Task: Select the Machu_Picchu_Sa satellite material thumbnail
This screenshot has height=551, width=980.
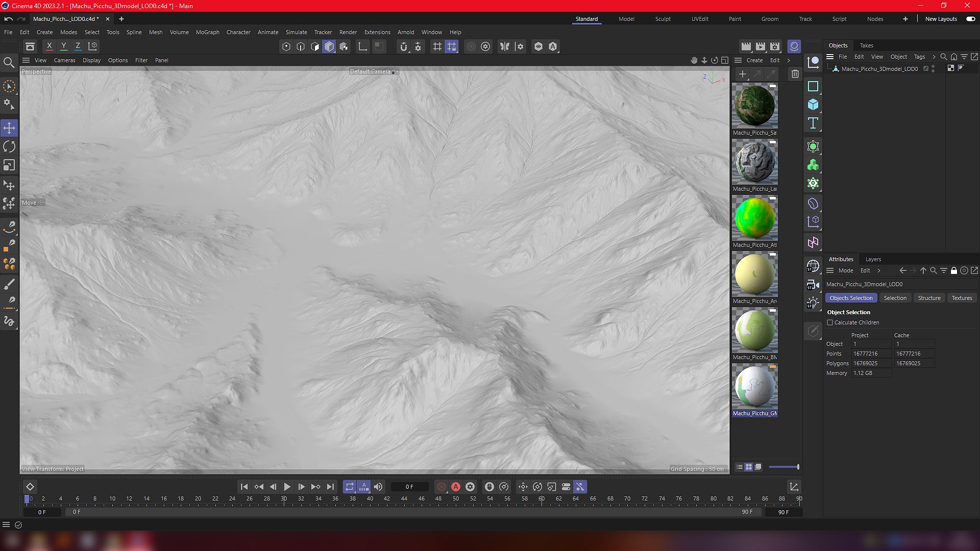Action: click(754, 106)
